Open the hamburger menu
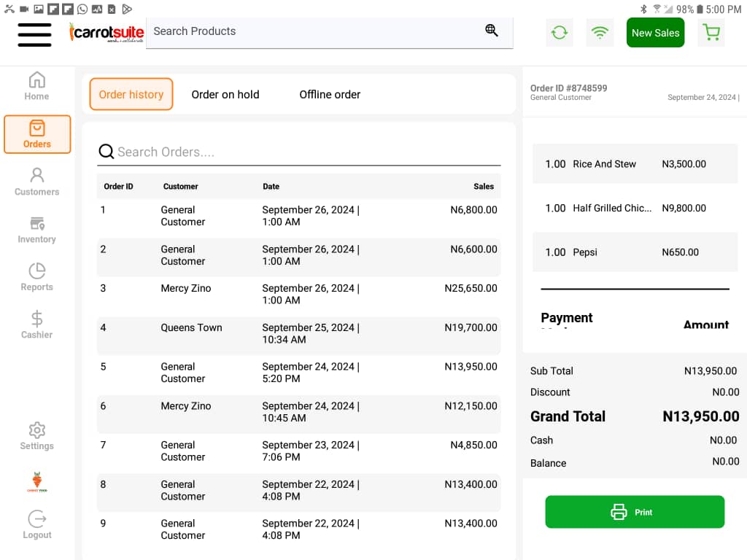 pyautogui.click(x=34, y=34)
